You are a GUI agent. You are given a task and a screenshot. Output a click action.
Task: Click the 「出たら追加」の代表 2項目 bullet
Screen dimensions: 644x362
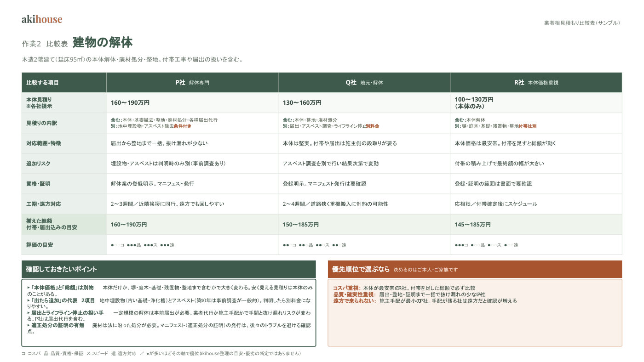tap(170, 303)
